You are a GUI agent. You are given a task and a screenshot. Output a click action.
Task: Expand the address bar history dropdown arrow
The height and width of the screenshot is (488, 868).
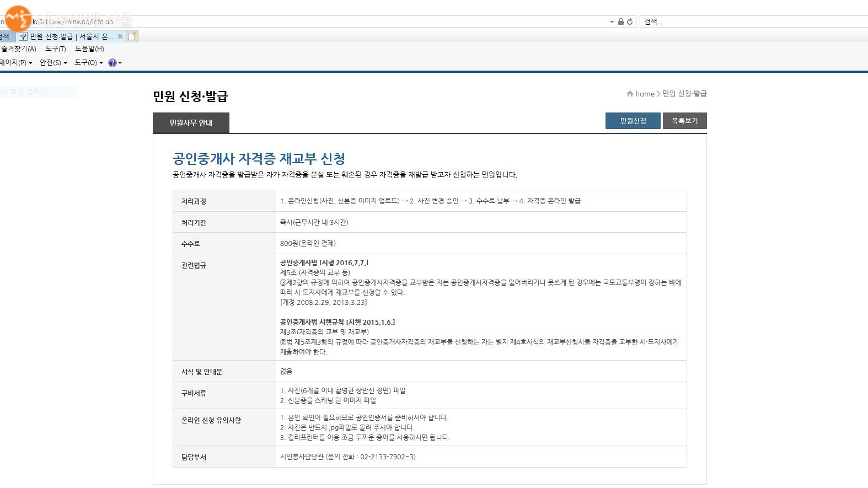click(x=612, y=22)
